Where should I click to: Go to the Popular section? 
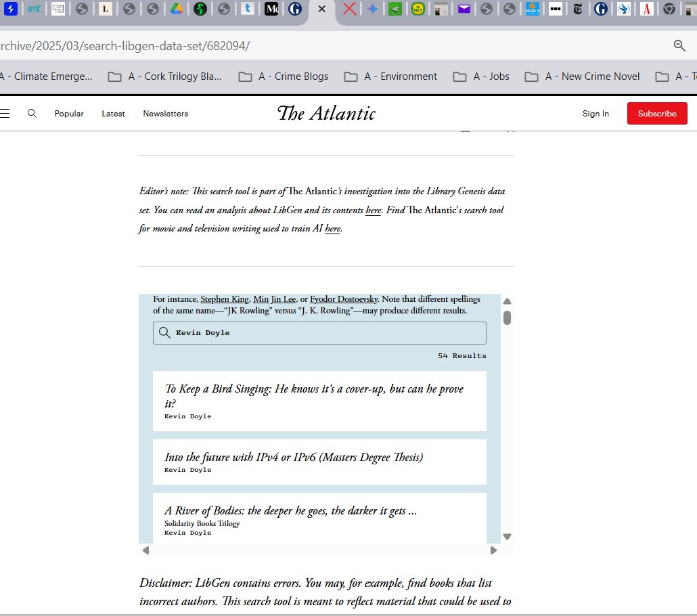tap(69, 114)
